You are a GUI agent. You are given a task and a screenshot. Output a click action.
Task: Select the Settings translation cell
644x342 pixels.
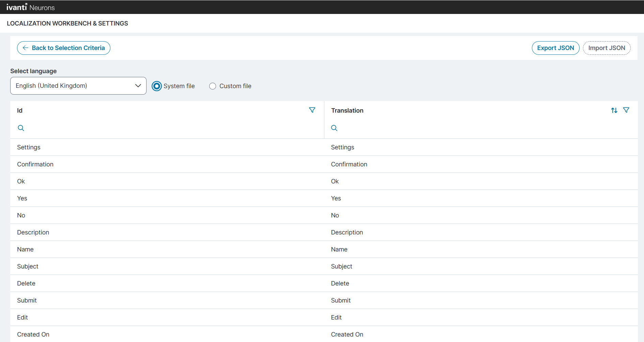click(x=342, y=147)
